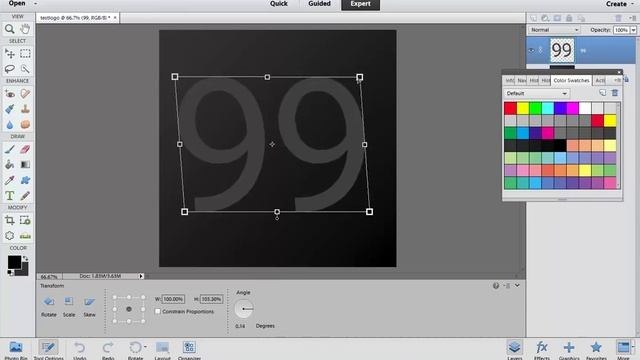Click the Rotate button in bottom bar
This screenshot has width=640, height=360.
pos(136,350)
